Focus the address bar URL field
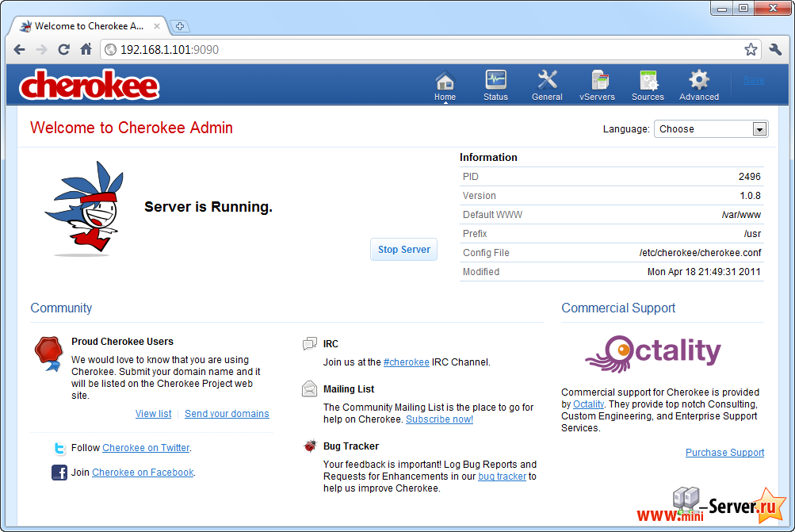Screen dimensions: 795x532 (x=430, y=50)
